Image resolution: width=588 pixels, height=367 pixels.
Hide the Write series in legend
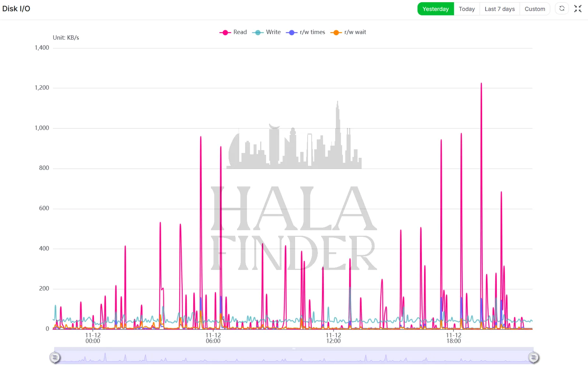tap(266, 32)
